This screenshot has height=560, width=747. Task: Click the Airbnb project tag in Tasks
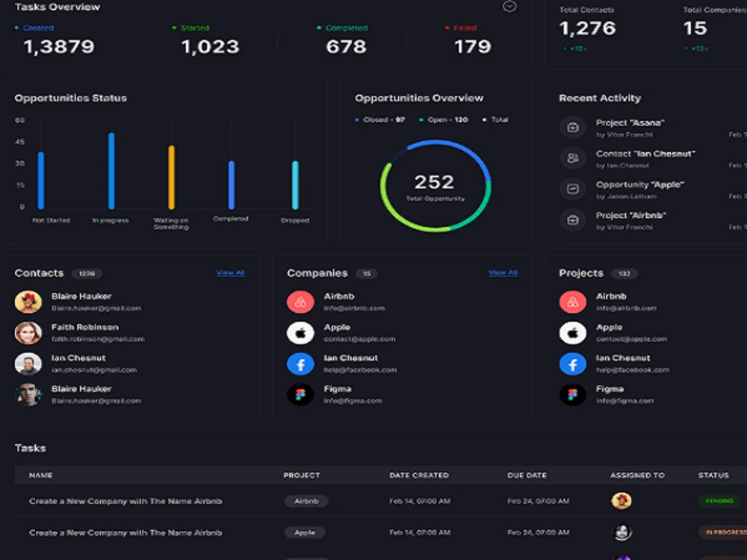(x=306, y=501)
